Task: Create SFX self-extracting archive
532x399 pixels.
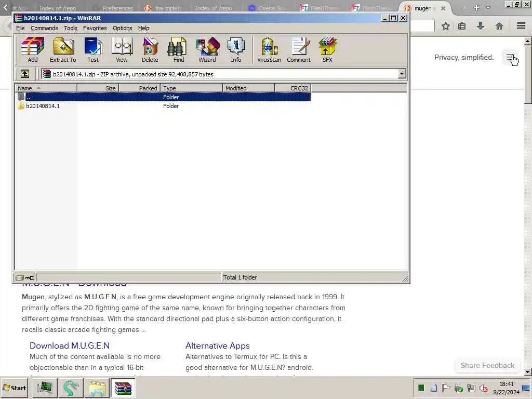Action: coord(327,49)
